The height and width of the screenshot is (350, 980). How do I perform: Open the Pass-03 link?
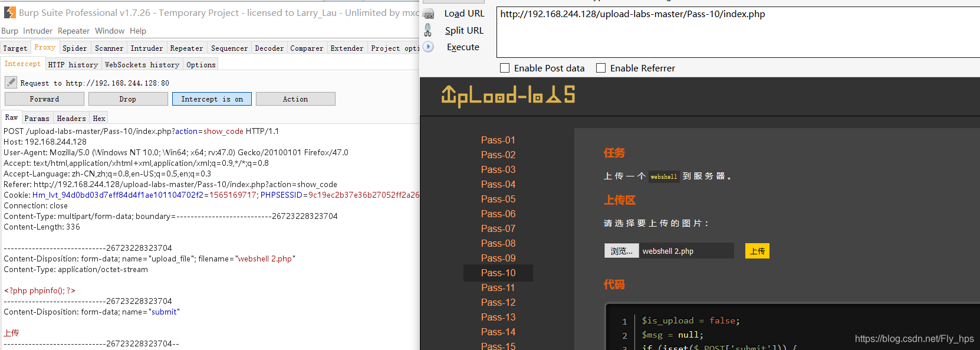point(498,169)
